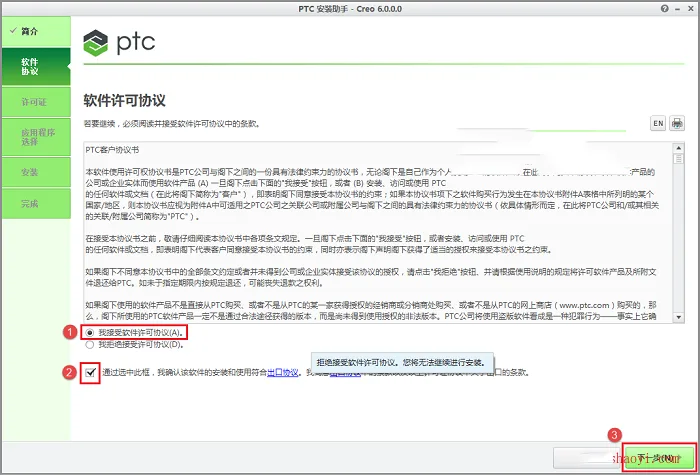700x475 pixels.
Task: Click inside the license agreement text area
Action: tap(379, 232)
